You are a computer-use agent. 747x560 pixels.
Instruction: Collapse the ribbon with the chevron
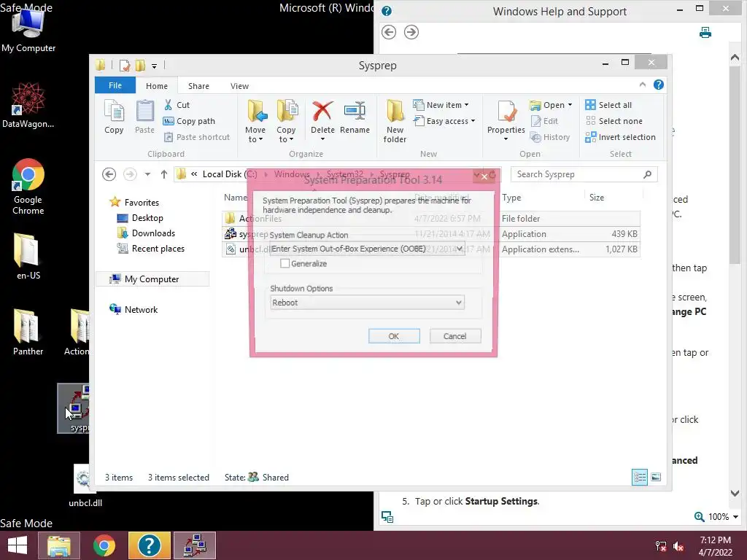pos(642,85)
